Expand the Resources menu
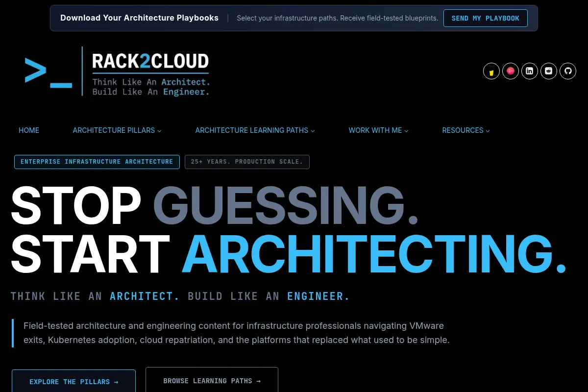Screen dimensions: 588x392 (x=466, y=130)
